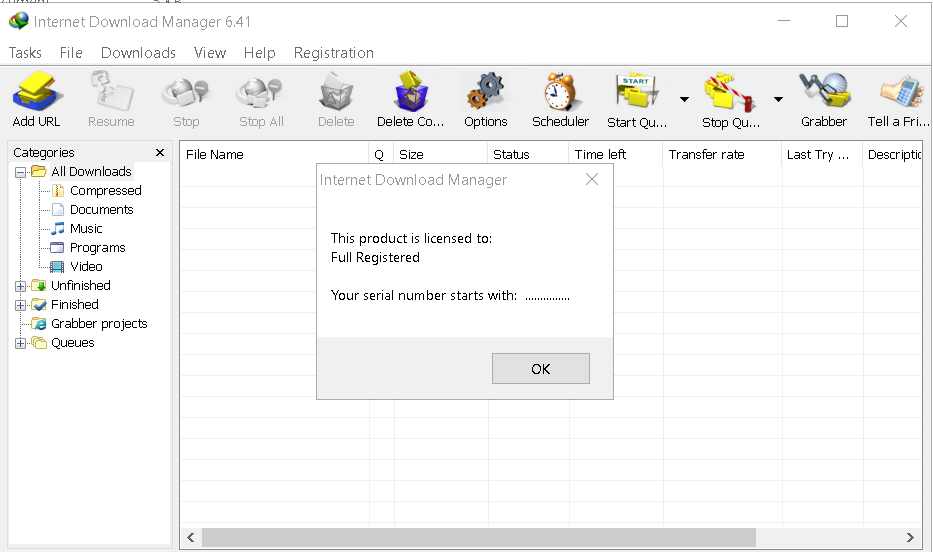The width and height of the screenshot is (933, 552).
Task: Maximize the Internet Download Manager window
Action: point(842,21)
